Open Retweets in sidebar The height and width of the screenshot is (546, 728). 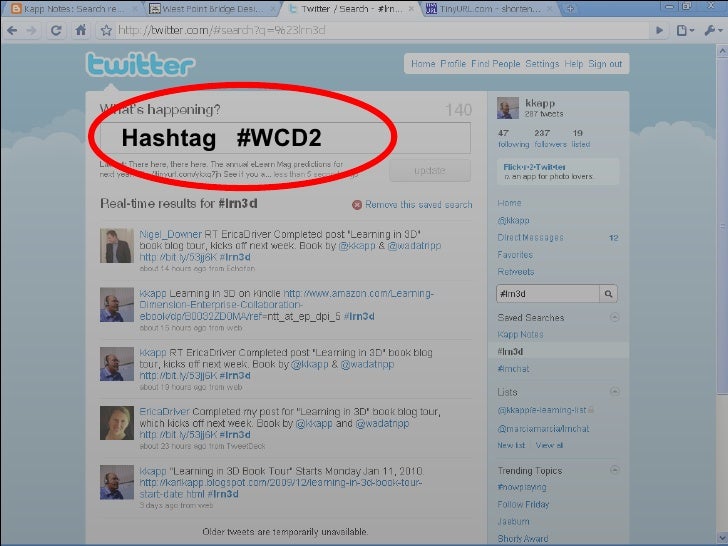tap(515, 272)
